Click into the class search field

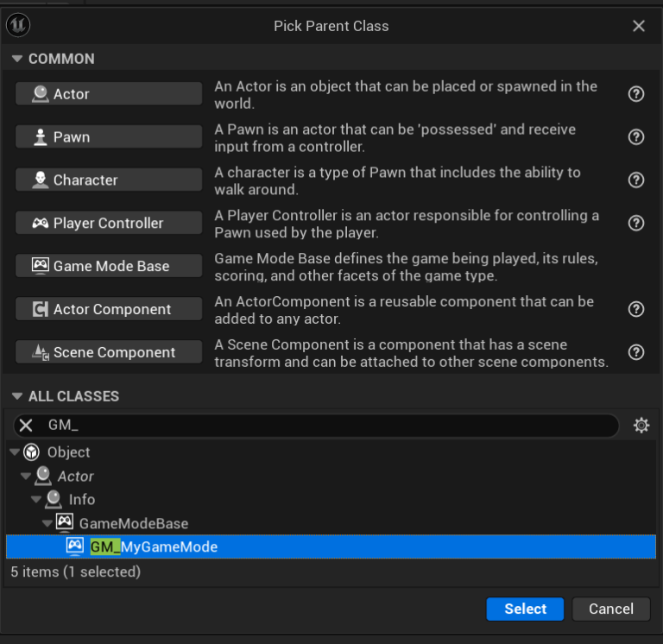pos(328,426)
